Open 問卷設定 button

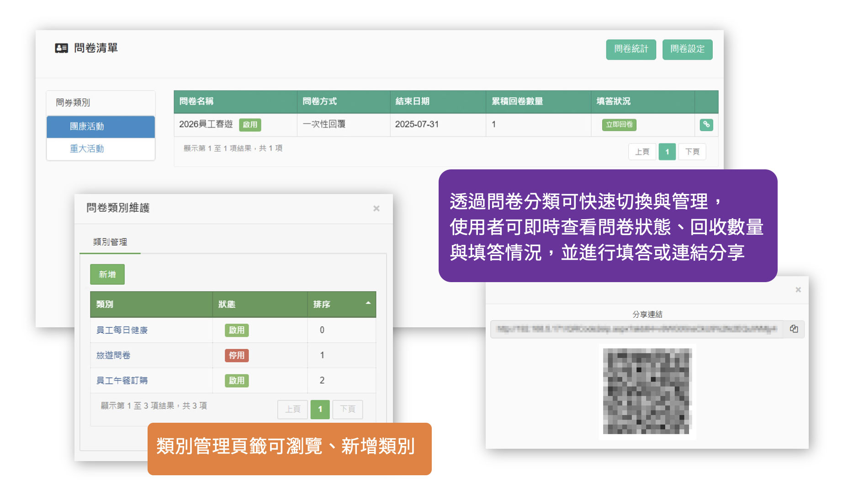pyautogui.click(x=687, y=49)
